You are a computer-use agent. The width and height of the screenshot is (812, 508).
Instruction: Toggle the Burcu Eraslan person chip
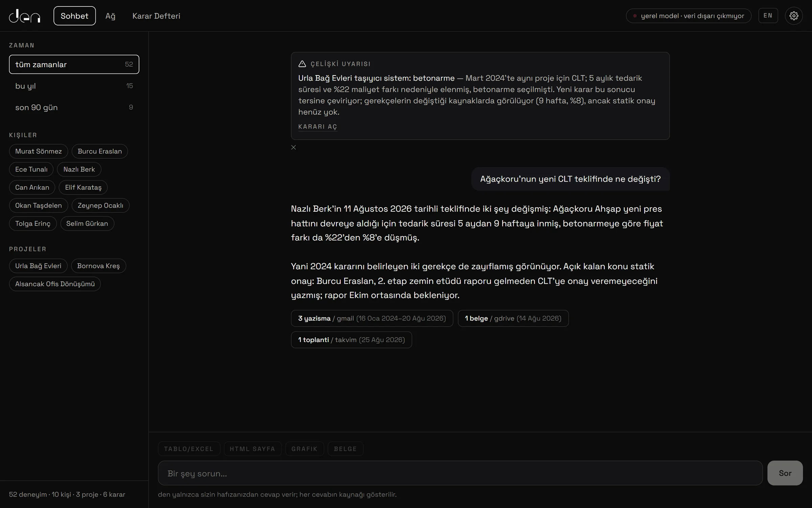100,151
